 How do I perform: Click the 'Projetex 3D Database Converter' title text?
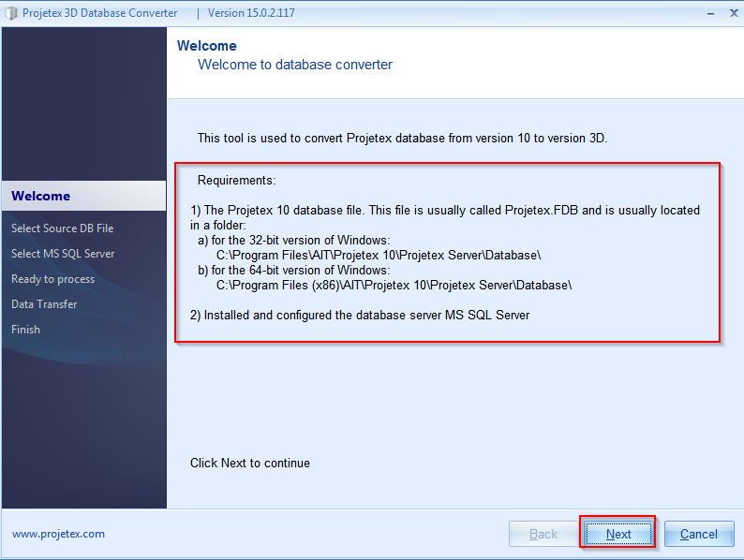coord(99,13)
